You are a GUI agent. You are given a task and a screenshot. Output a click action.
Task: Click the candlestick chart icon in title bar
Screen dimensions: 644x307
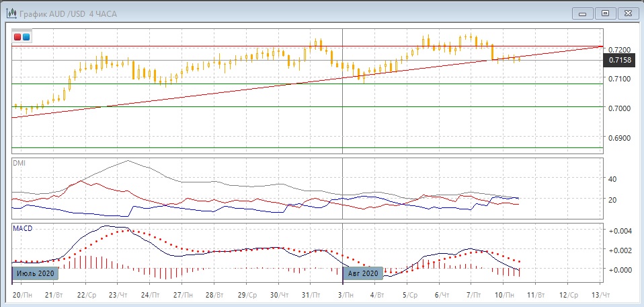click(11, 12)
